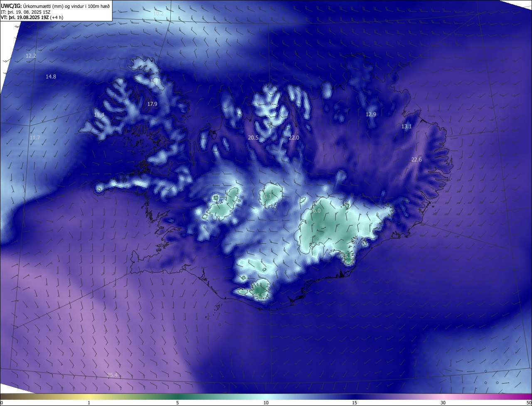Click the colorbar tick label "15"

[355, 403]
